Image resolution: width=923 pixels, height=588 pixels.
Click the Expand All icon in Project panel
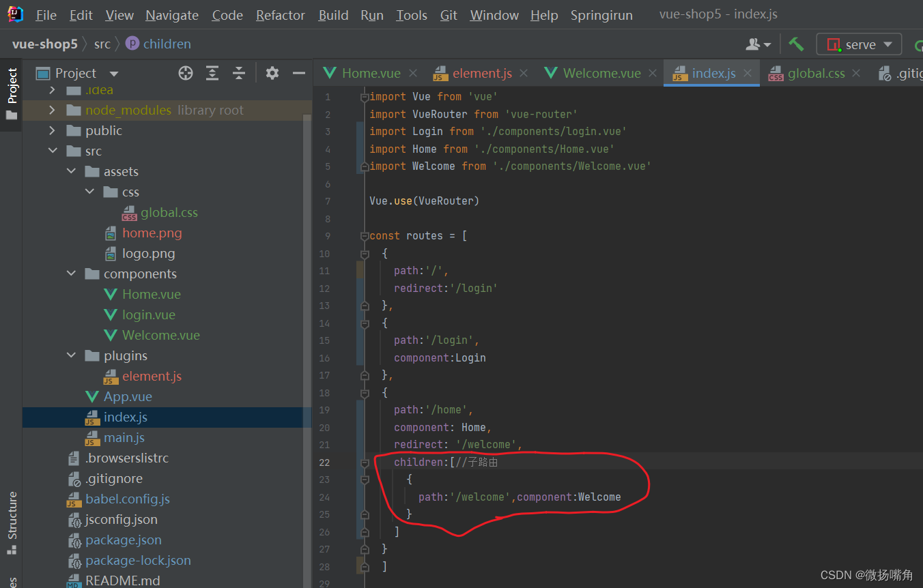coord(212,73)
